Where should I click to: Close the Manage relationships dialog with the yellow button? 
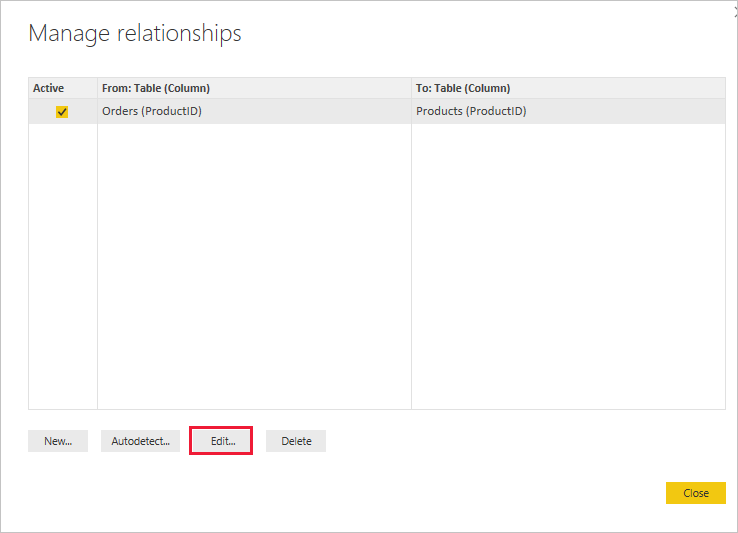click(x=695, y=493)
